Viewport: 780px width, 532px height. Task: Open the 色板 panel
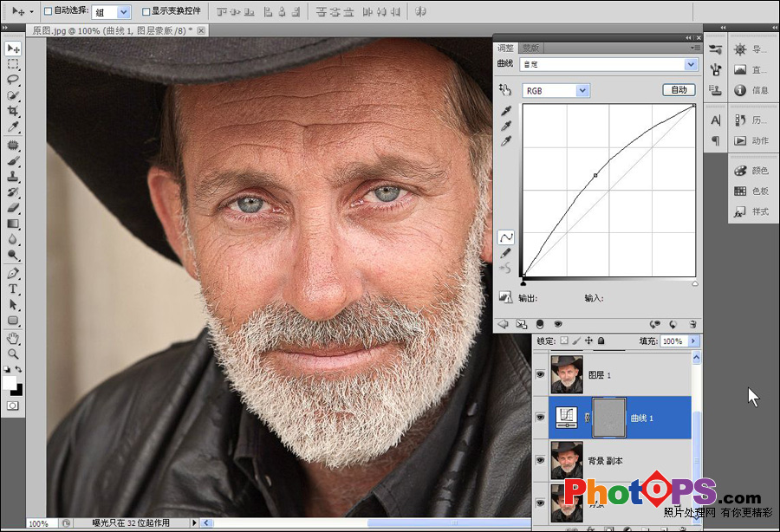(751, 191)
